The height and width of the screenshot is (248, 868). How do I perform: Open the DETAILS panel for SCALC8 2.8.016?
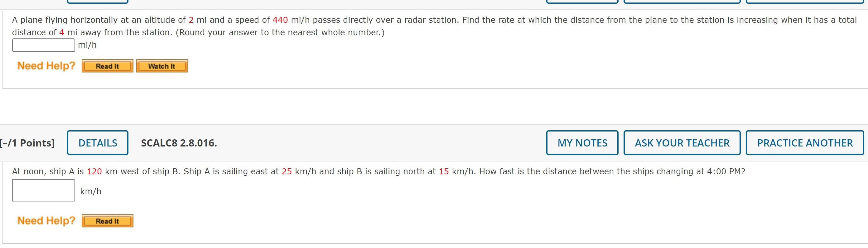pyautogui.click(x=97, y=142)
